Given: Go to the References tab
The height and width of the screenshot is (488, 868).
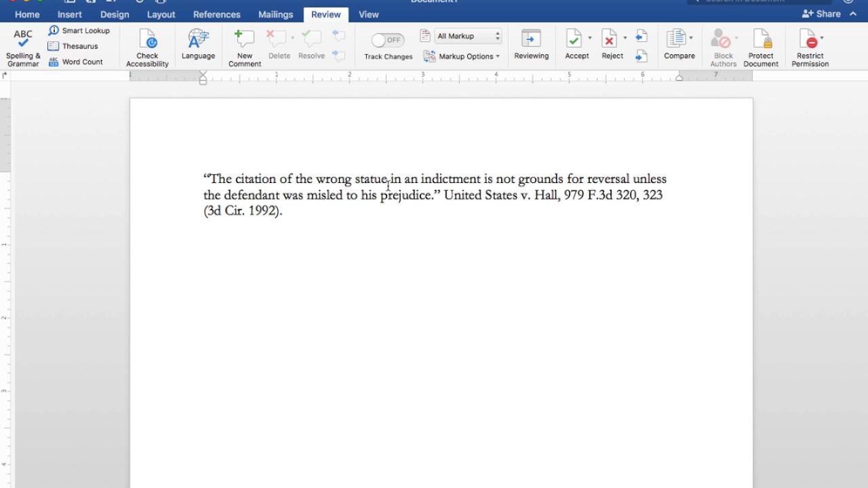Looking at the screenshot, I should click(216, 14).
